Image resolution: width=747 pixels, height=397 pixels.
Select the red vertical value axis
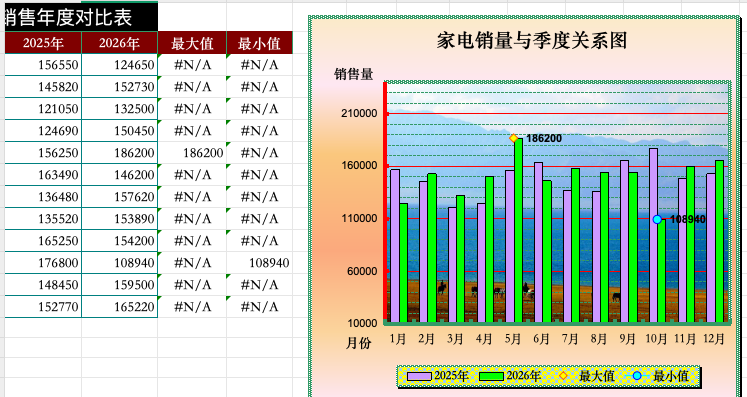coord(385,202)
